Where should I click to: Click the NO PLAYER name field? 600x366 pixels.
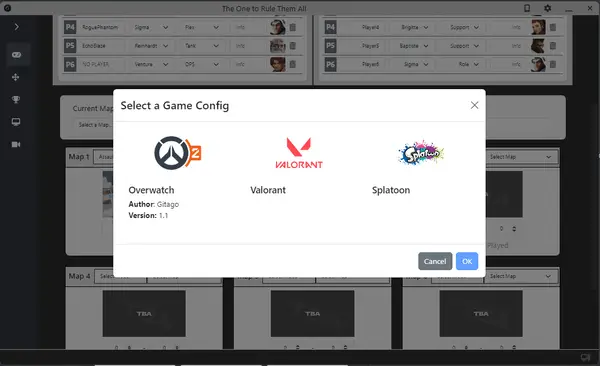pyautogui.click(x=103, y=64)
